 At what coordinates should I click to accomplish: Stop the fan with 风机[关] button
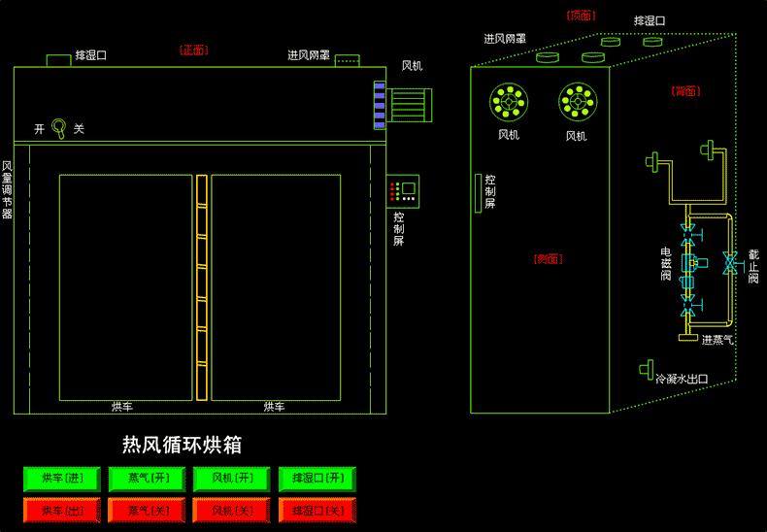(x=232, y=511)
